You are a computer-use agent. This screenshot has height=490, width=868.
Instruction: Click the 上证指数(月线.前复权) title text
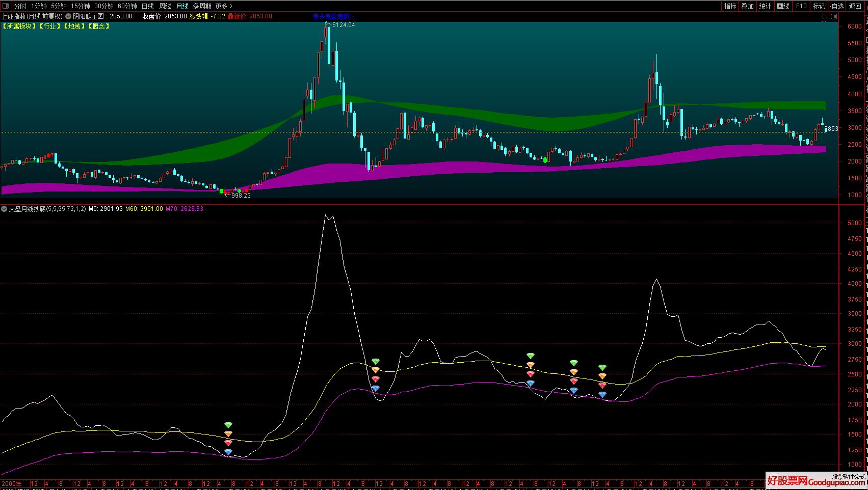tap(32, 16)
